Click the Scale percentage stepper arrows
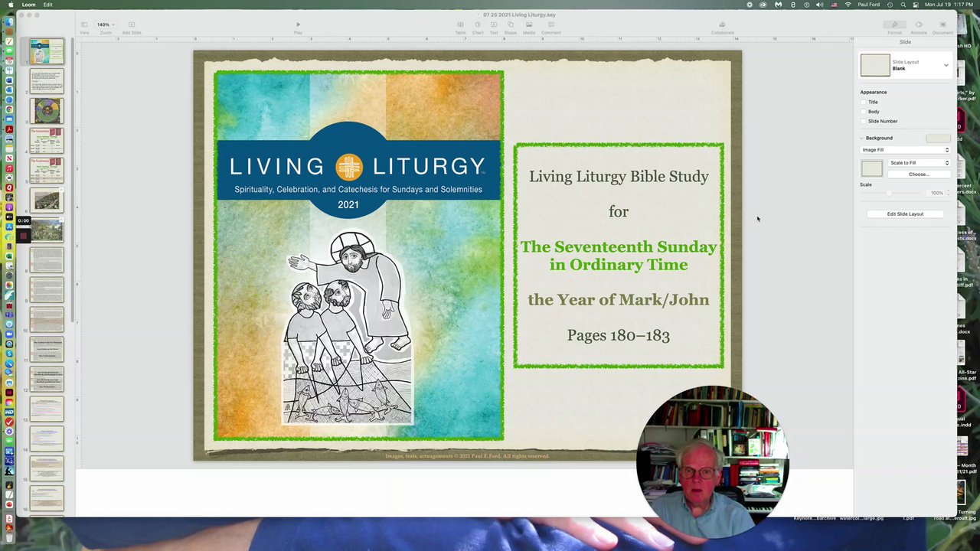The height and width of the screenshot is (551, 980). pos(949,193)
